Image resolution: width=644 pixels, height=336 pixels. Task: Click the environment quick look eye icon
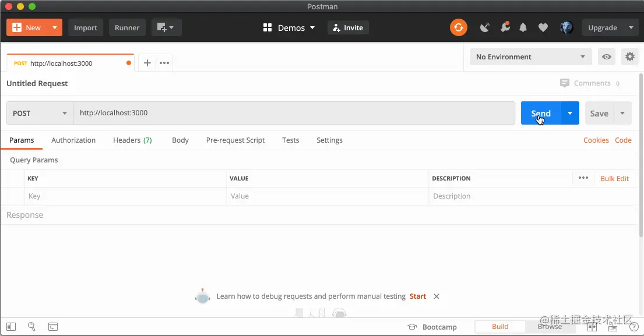point(607,56)
